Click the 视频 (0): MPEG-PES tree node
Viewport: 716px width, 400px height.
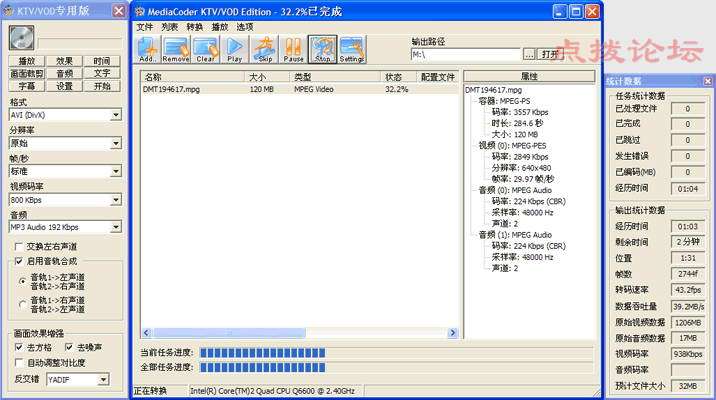(x=512, y=146)
